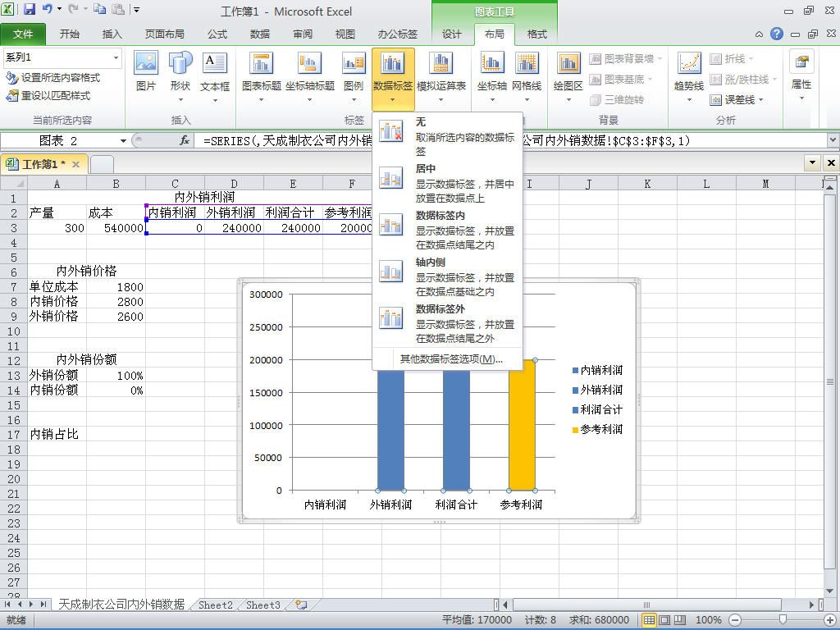
Task: Select the yellow 参考利润 bar in chart
Action: tap(522, 425)
